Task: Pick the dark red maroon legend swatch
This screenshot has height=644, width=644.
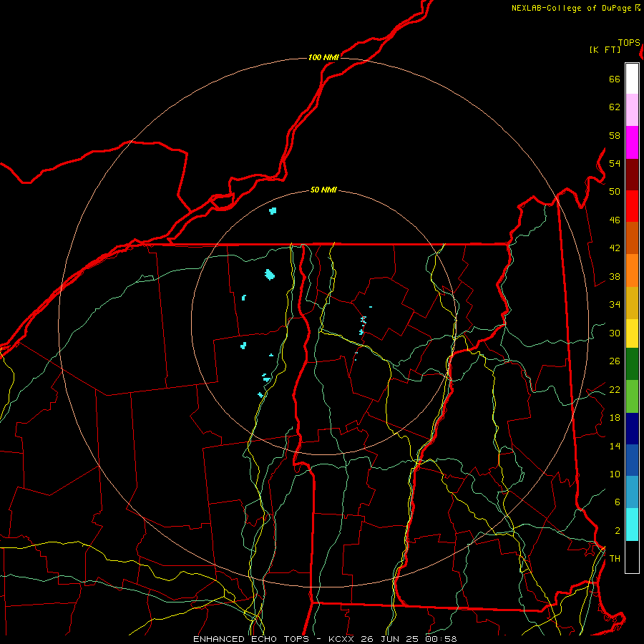Action: coord(632,175)
